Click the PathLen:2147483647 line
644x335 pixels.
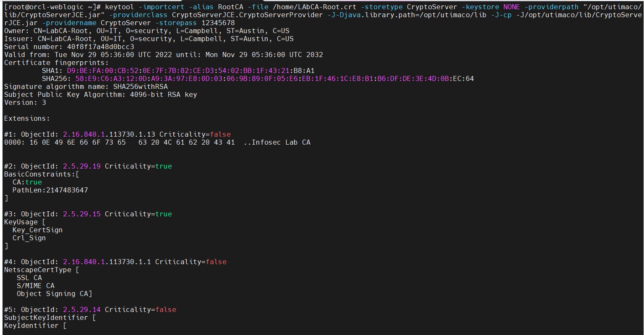[50, 190]
